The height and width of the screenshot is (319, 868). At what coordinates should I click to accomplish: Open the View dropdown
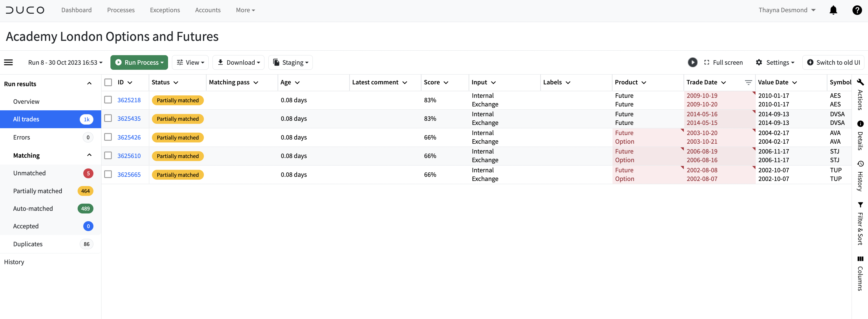point(190,62)
